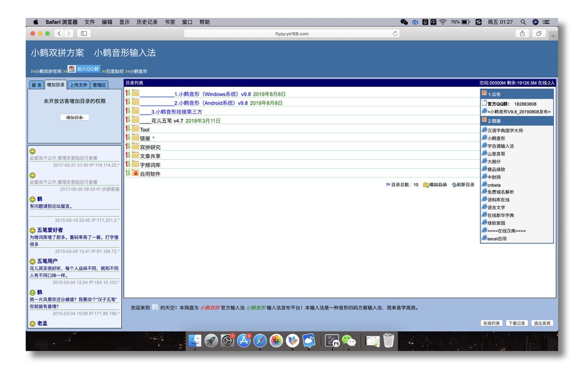This screenshot has width=588, height=374.
Task: Open the 管理区 tab
Action: 99,85
